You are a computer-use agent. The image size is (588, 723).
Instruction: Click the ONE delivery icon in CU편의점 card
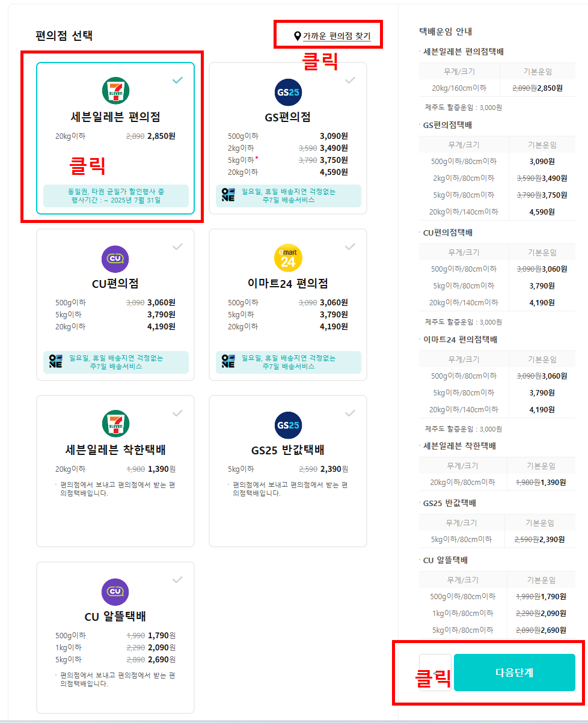(55, 362)
